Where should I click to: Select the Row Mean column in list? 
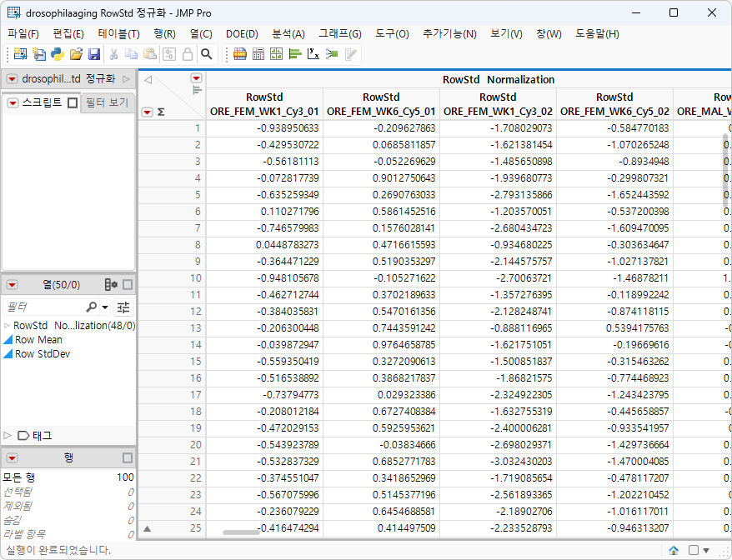38,340
